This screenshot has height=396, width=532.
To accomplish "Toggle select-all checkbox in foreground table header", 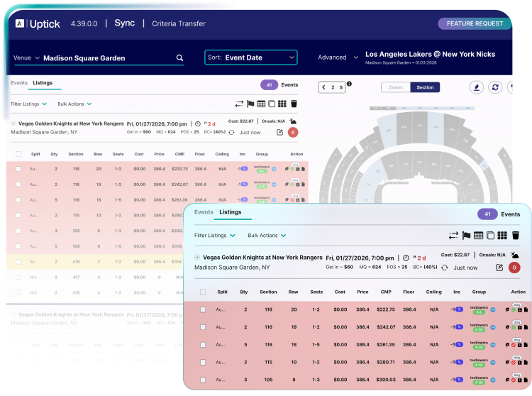I will pos(203,292).
